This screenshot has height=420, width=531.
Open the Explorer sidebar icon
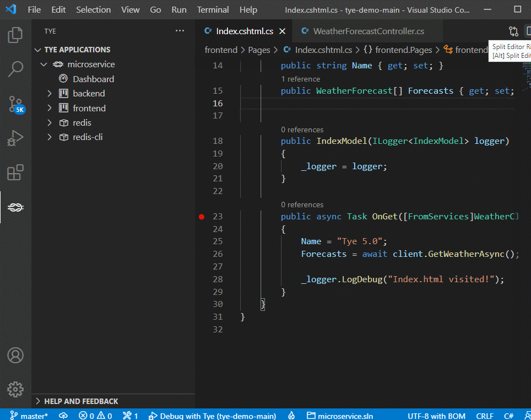(x=15, y=34)
